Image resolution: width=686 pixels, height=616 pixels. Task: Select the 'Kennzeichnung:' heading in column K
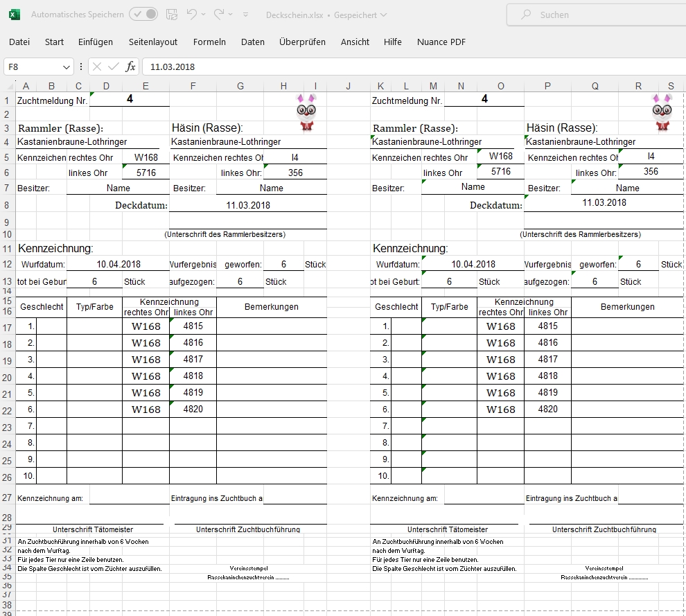[410, 249]
